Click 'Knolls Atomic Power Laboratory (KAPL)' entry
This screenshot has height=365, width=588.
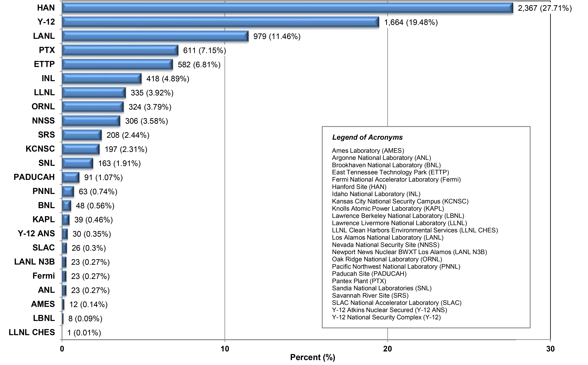tap(388, 209)
